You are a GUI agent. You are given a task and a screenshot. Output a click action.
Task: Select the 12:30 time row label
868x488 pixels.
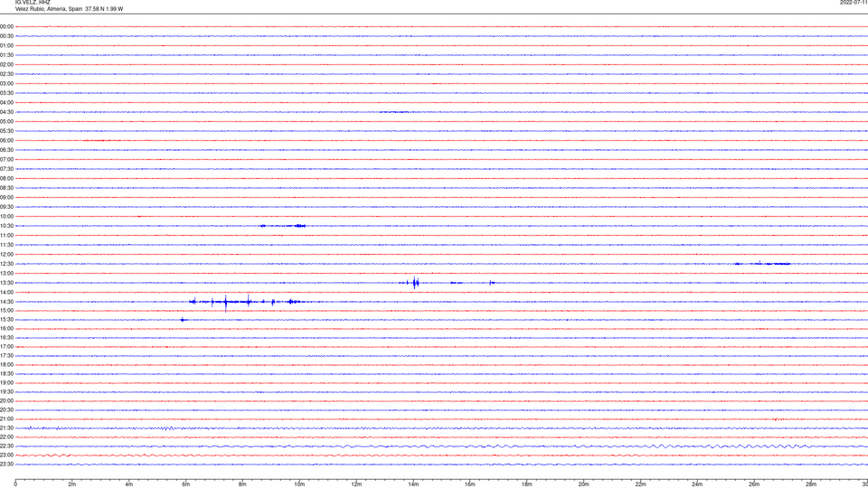pos(6,264)
